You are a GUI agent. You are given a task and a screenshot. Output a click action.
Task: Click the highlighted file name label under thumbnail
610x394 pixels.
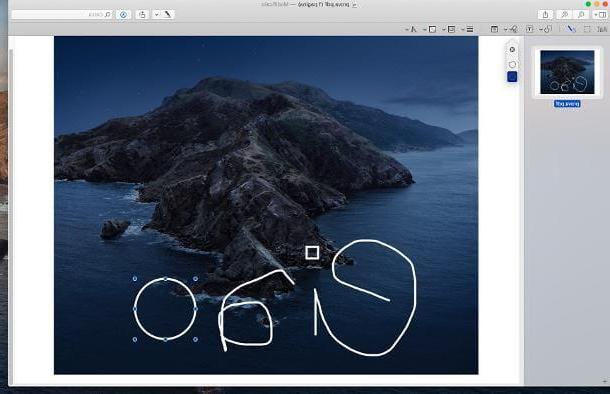tap(567, 104)
